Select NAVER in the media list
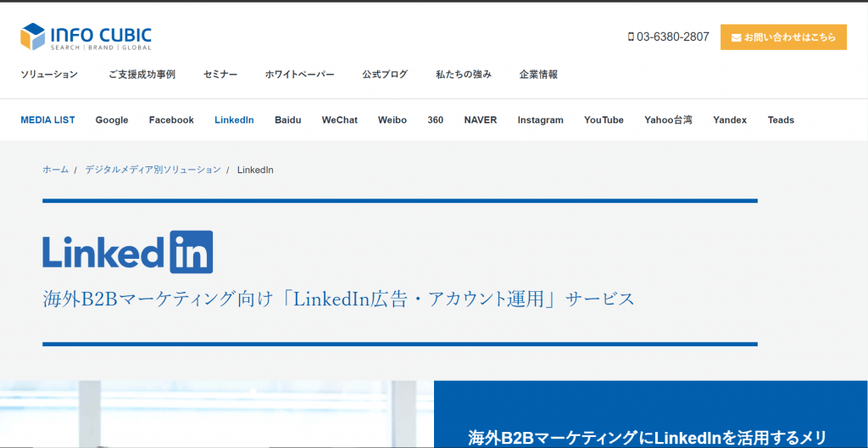Screen dimensions: 868x448 tap(481, 120)
